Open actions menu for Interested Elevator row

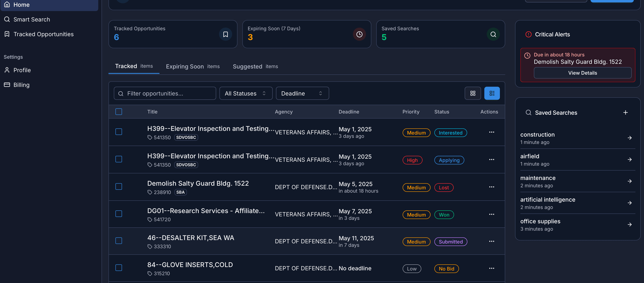pos(491,132)
